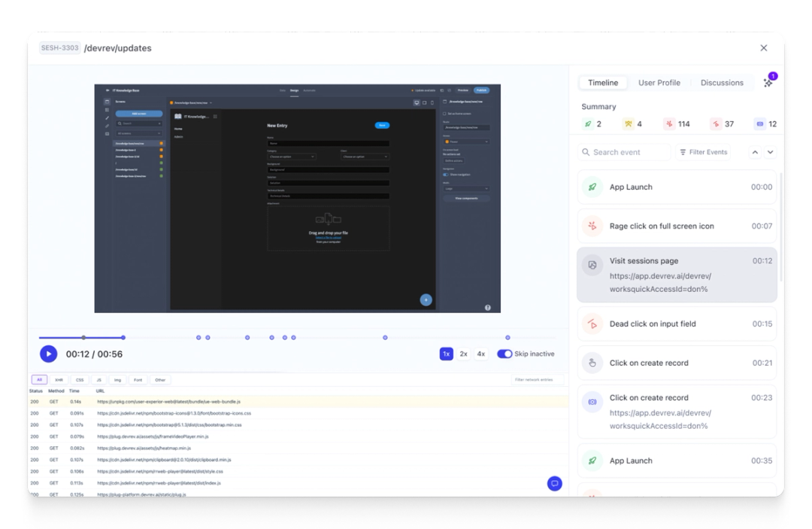Click the dead click summary icon showing 37
The image size is (812, 529).
click(x=716, y=124)
